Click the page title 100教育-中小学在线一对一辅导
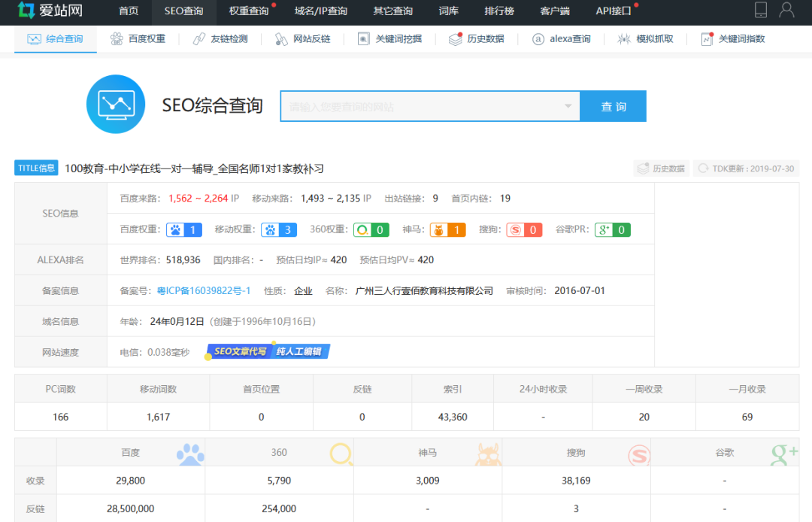The width and height of the screenshot is (812, 522). 139,168
